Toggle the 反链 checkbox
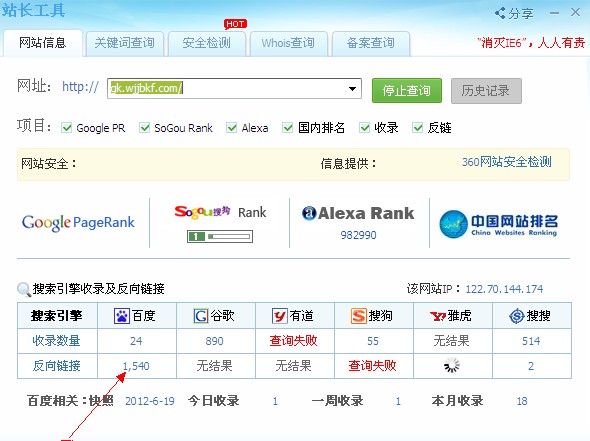The width and height of the screenshot is (590, 441). point(418,128)
